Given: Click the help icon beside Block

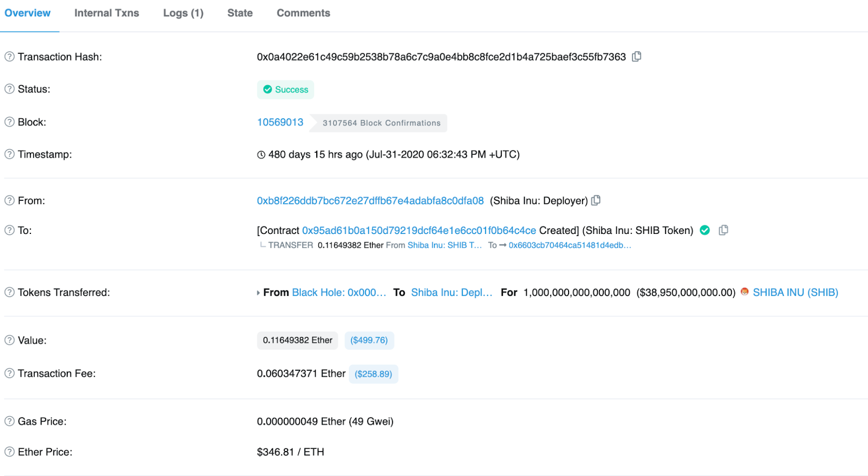Looking at the screenshot, I should point(9,122).
